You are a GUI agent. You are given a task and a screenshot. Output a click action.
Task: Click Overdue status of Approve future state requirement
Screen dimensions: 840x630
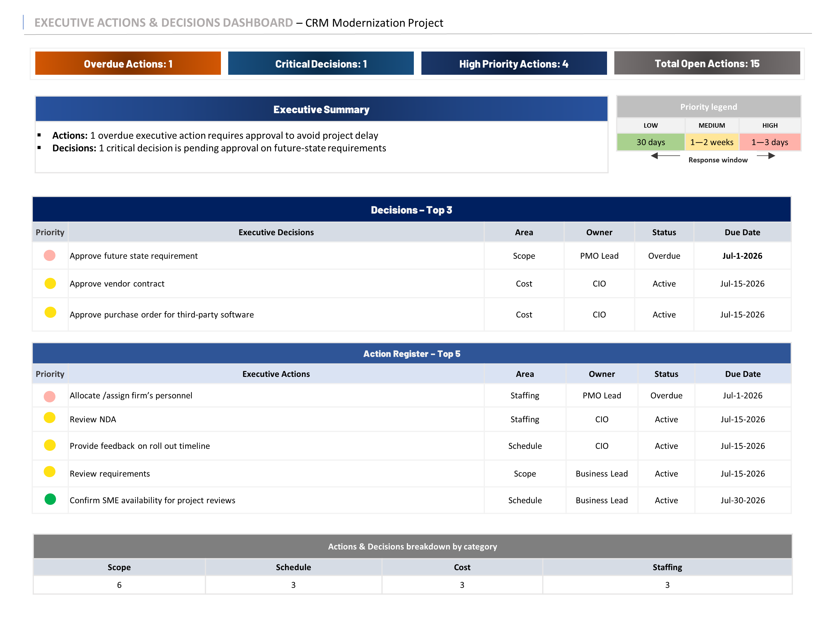pos(664,256)
